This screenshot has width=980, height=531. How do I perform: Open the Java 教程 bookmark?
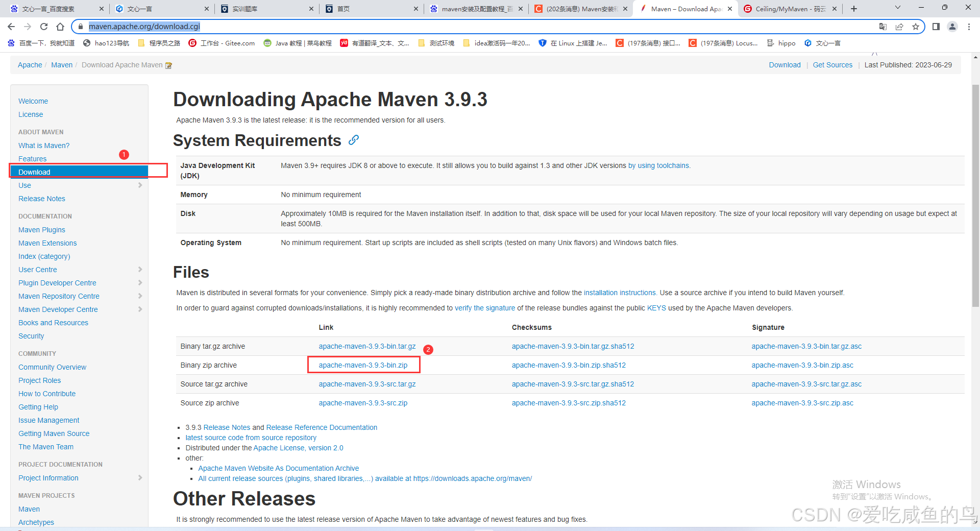point(298,43)
